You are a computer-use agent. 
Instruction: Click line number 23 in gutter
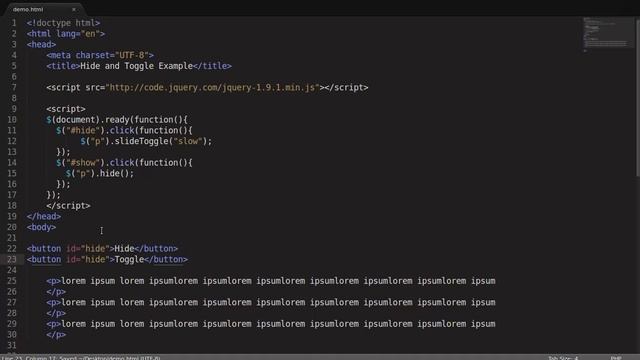12,259
